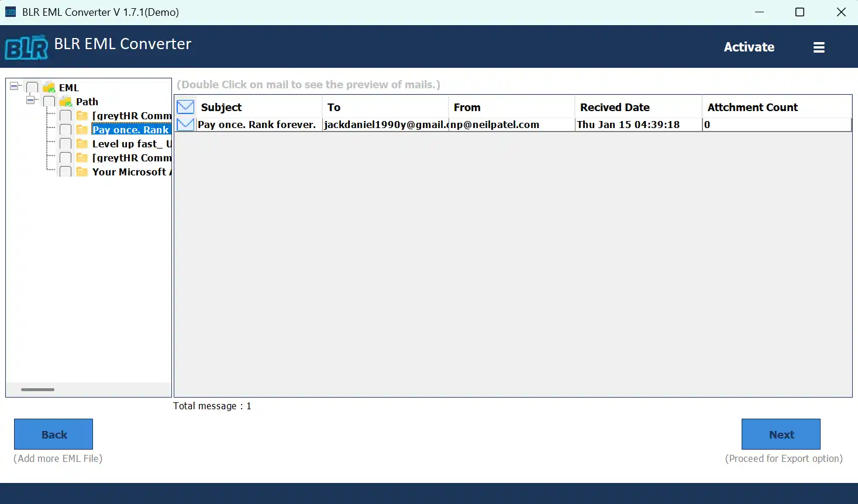Sort by the 'Recived Date' column header
The height and width of the screenshot is (504, 858).
pos(615,107)
